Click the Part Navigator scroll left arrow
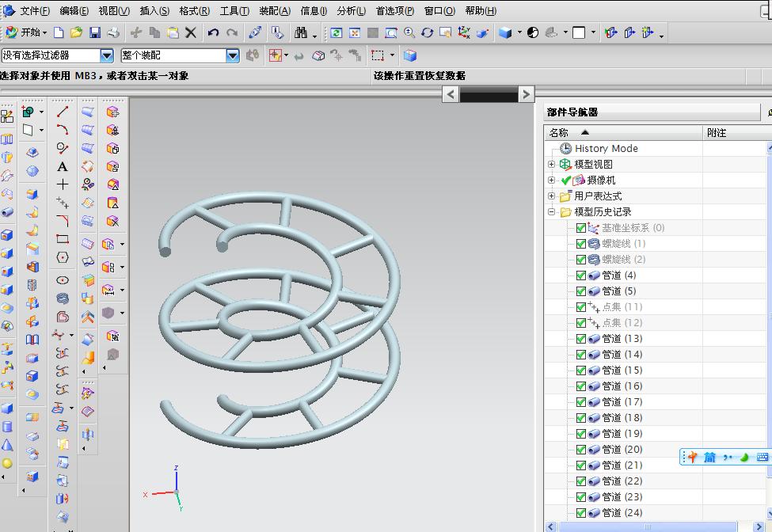Screen dimensions: 772x532 click(x=551, y=526)
